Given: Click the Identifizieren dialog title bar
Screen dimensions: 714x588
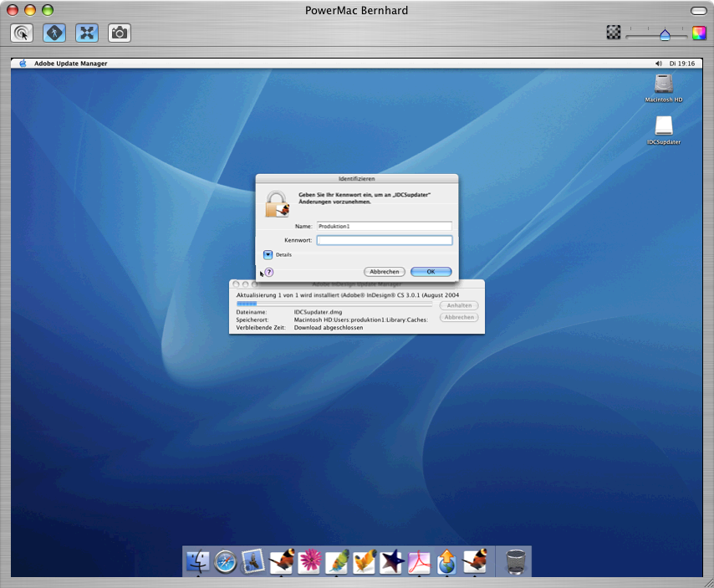Looking at the screenshot, I should pyautogui.click(x=356, y=178).
